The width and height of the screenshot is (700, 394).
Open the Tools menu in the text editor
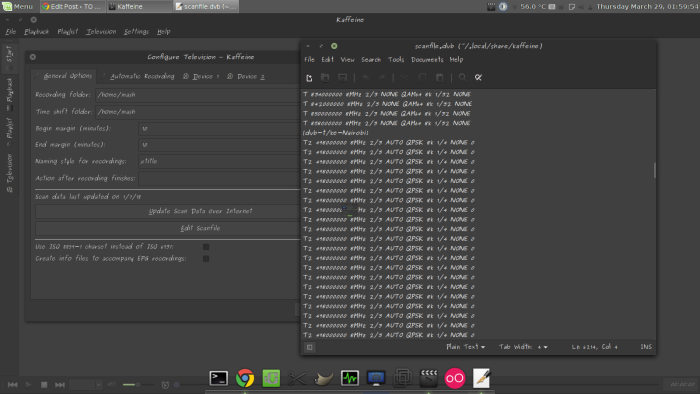coord(396,59)
